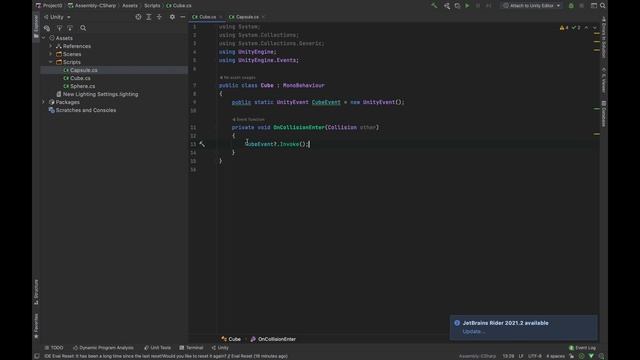The height and width of the screenshot is (360, 640).
Task: Open the Event Log
Action: tap(582, 348)
